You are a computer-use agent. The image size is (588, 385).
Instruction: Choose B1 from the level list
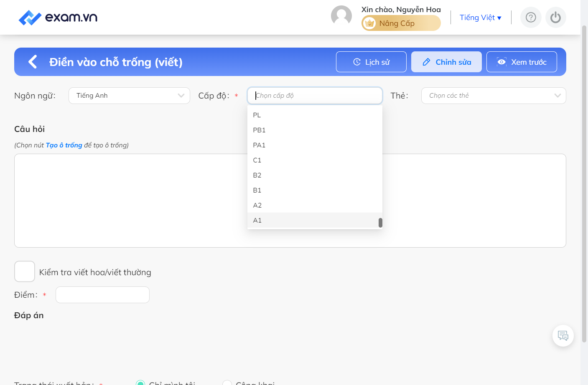pyautogui.click(x=315, y=190)
